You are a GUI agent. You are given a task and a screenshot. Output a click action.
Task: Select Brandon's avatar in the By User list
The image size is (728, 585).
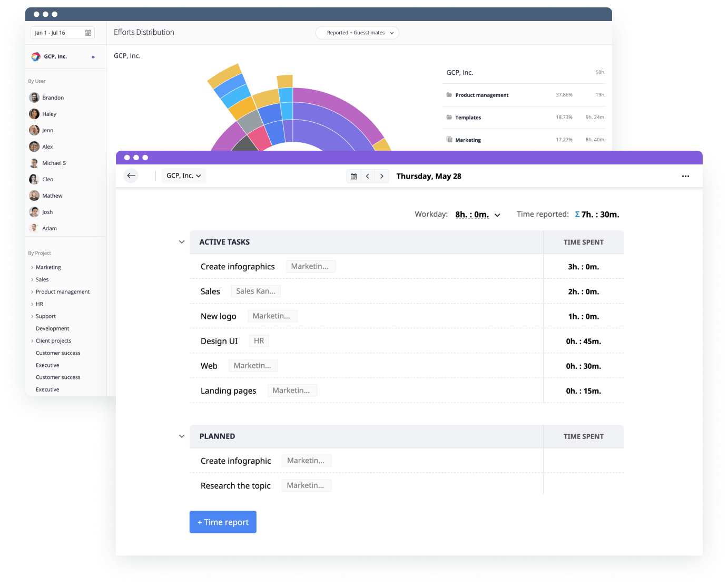coord(34,97)
